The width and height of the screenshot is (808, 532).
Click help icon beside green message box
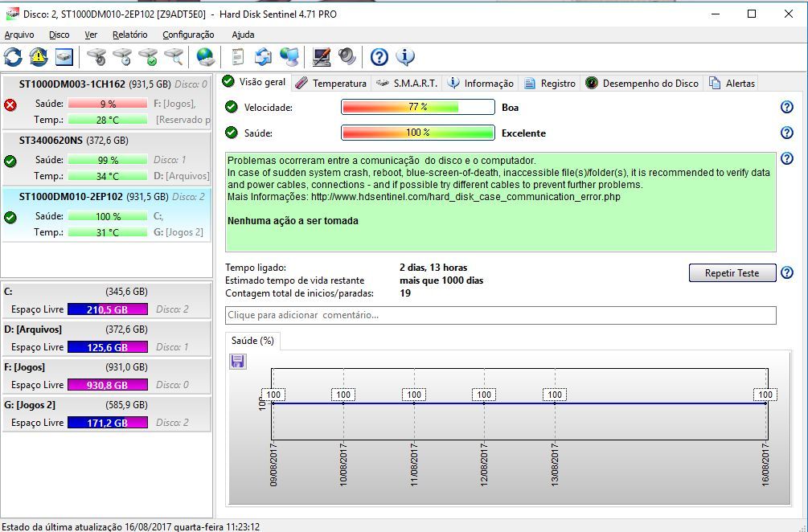[787, 158]
